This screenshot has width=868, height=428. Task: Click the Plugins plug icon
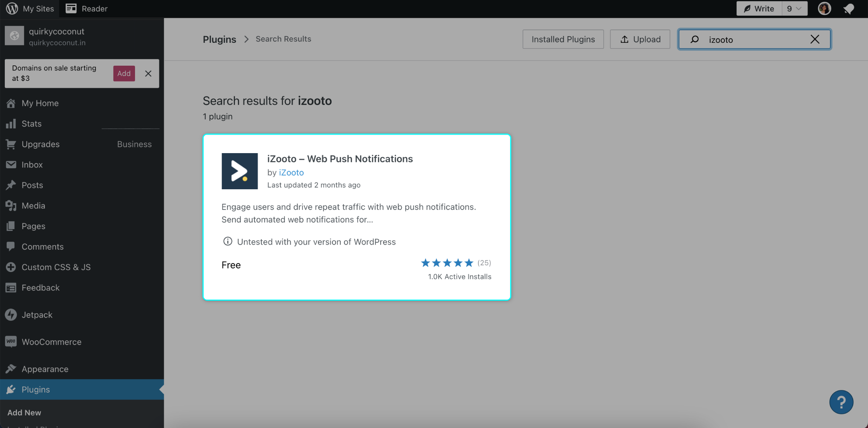tap(11, 390)
